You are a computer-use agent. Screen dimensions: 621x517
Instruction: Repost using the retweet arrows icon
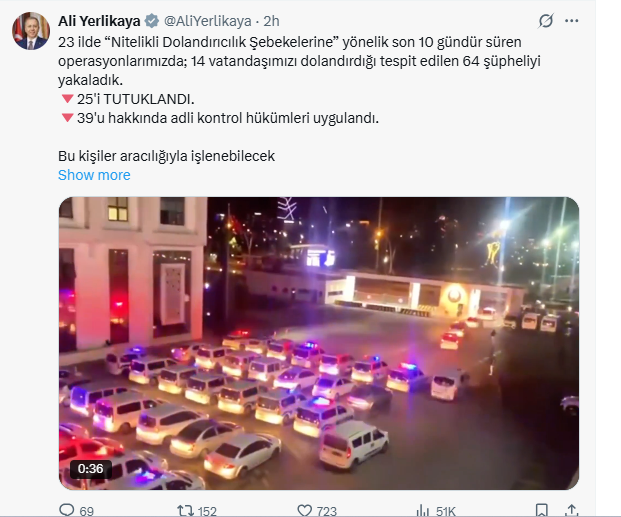click(x=185, y=510)
